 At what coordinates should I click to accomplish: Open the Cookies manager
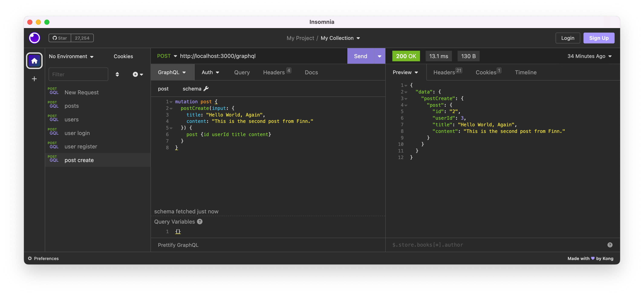click(123, 56)
